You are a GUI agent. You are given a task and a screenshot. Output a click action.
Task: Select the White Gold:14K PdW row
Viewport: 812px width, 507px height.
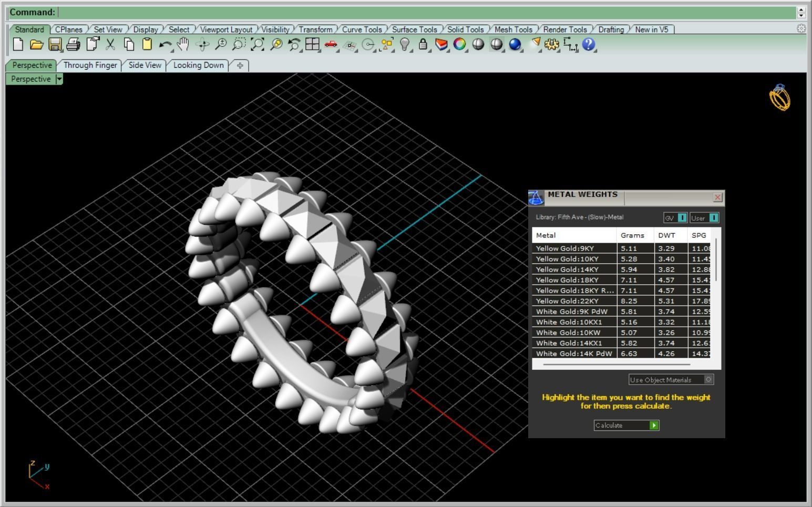click(x=621, y=353)
